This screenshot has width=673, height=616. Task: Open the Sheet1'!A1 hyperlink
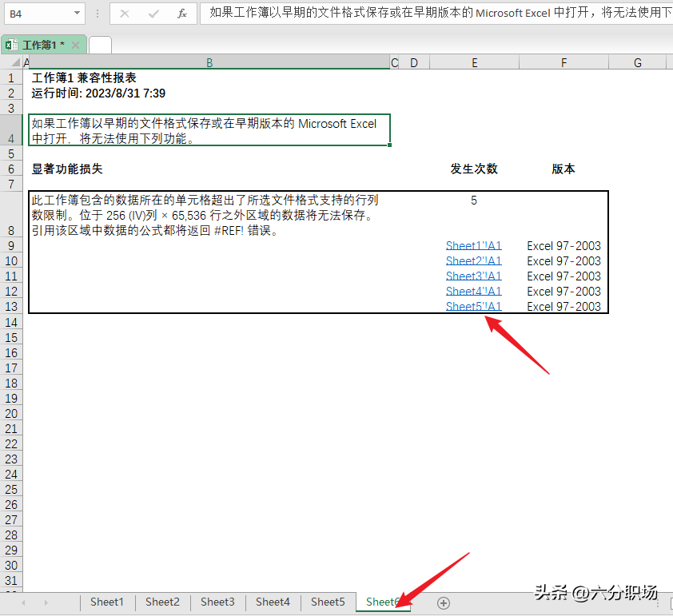[474, 246]
